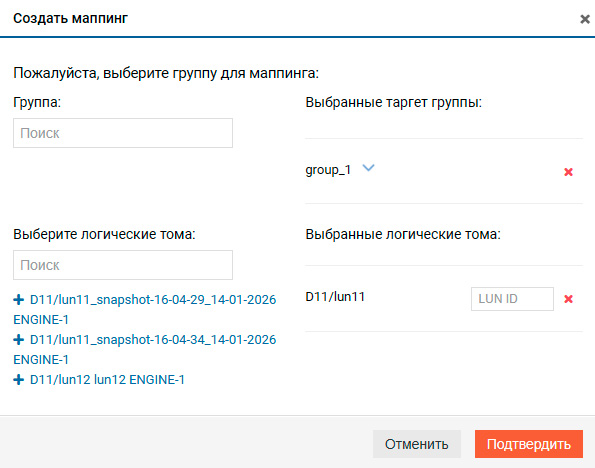Viewport: 595px width, 468px height.
Task: Focus the logical volumes search field
Action: [123, 265]
